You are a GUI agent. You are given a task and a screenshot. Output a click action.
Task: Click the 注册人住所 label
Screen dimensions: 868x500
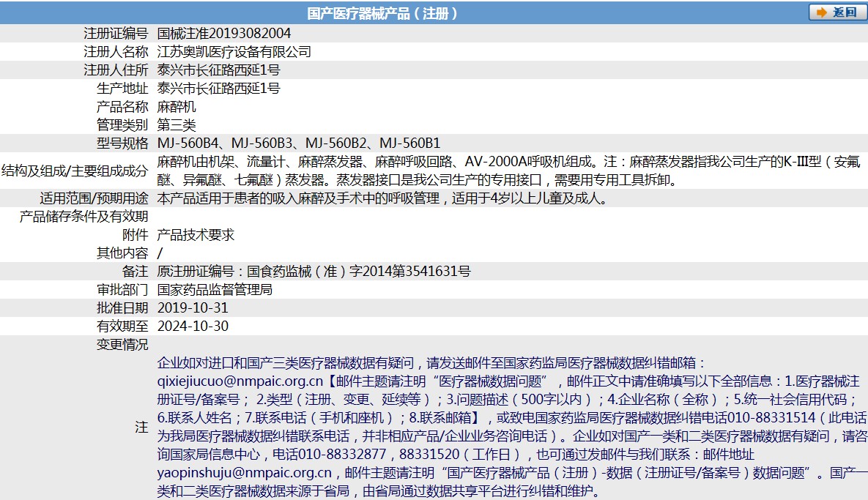coord(116,70)
